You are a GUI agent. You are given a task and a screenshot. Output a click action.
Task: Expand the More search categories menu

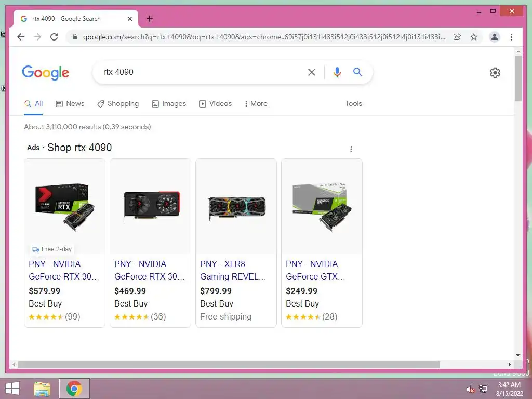point(256,104)
